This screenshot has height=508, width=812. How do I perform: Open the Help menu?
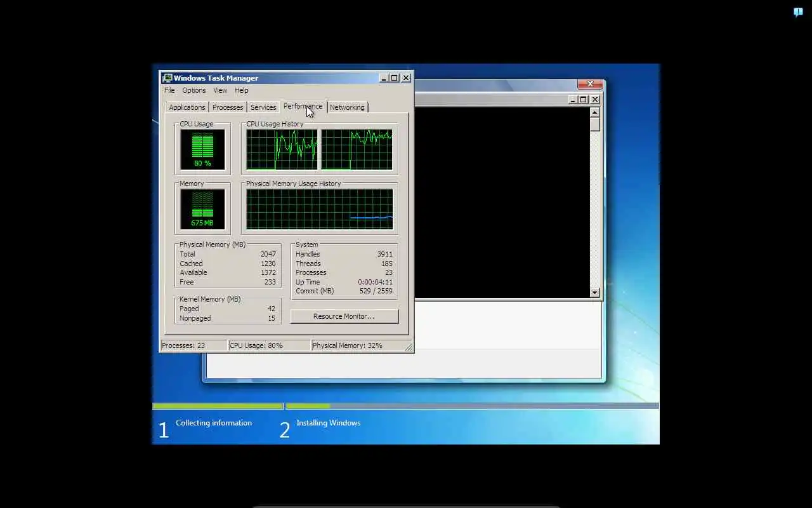[242, 90]
